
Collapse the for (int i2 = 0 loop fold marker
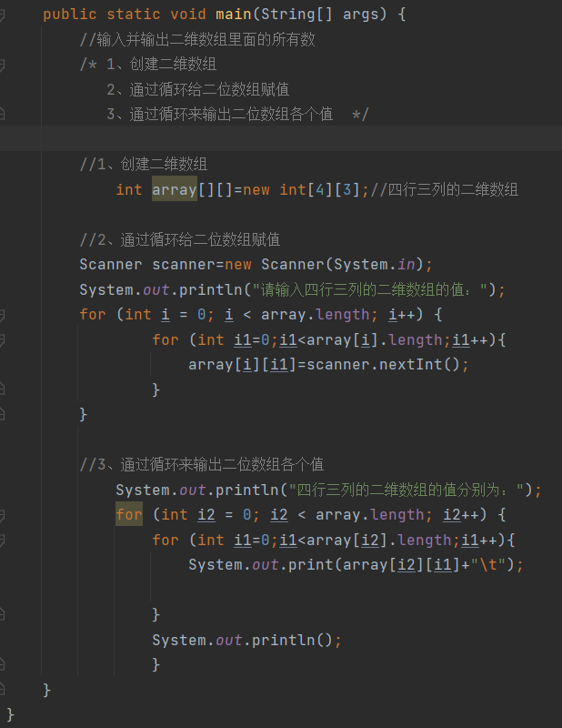point(2,515)
